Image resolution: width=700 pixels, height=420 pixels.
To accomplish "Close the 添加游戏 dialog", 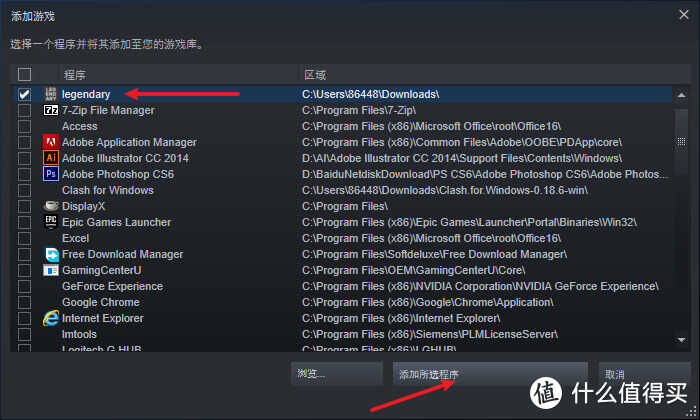I will 683,14.
